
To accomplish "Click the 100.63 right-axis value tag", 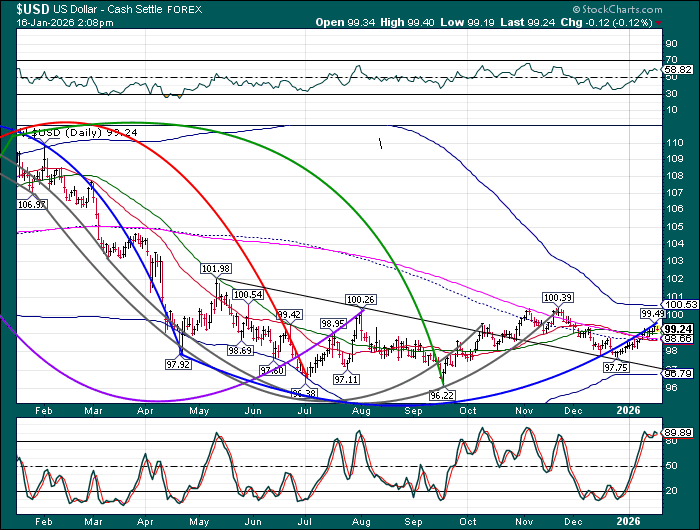I will tap(679, 303).
